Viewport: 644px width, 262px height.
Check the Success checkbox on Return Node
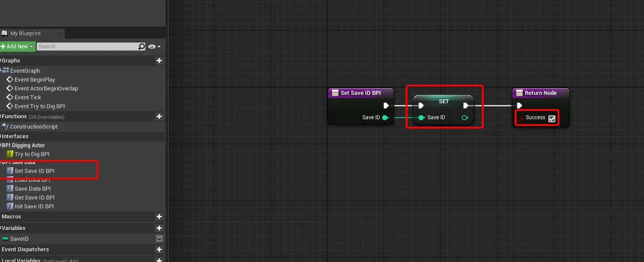pyautogui.click(x=551, y=118)
